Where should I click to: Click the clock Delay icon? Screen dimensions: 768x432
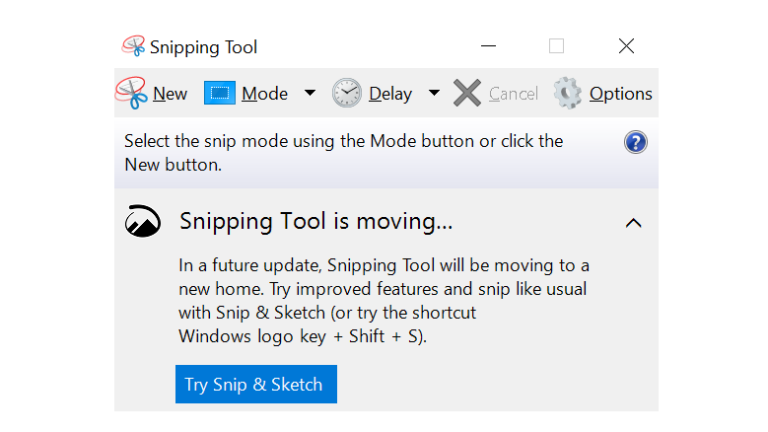(x=347, y=93)
